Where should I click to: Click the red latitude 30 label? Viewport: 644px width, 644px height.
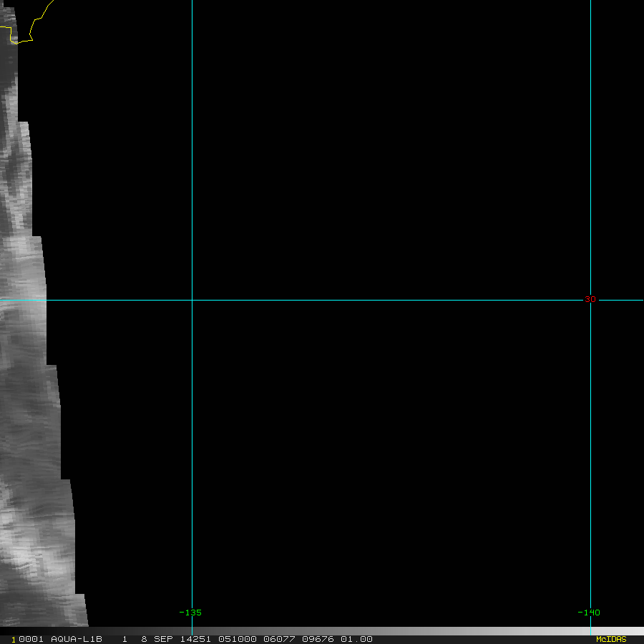click(x=590, y=299)
